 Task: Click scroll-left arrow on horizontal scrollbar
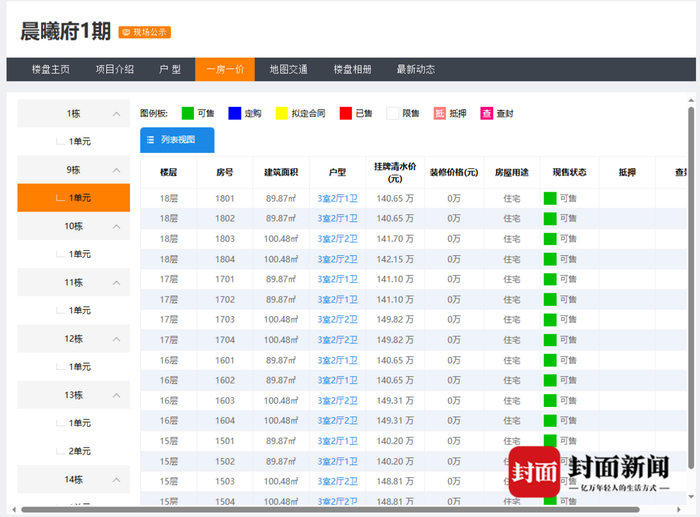point(14,509)
